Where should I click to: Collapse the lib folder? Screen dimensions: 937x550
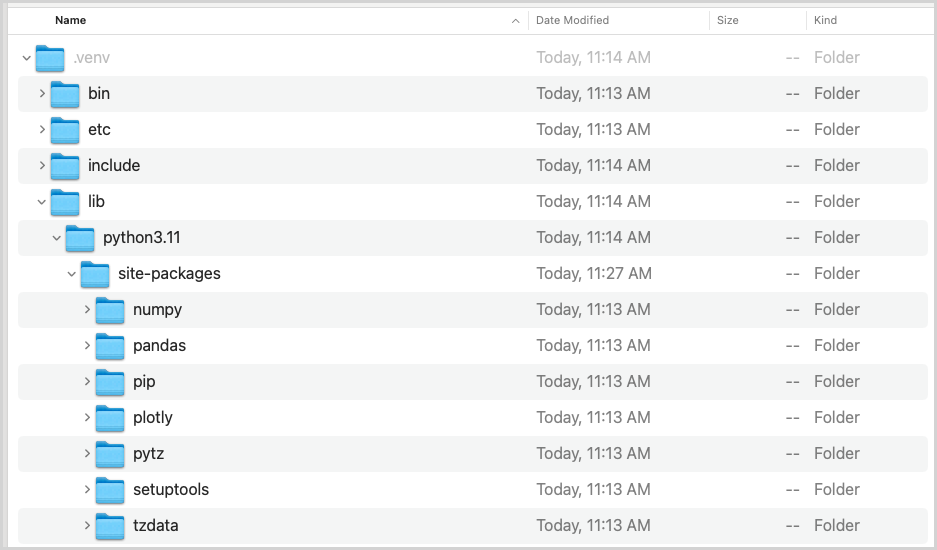41,202
